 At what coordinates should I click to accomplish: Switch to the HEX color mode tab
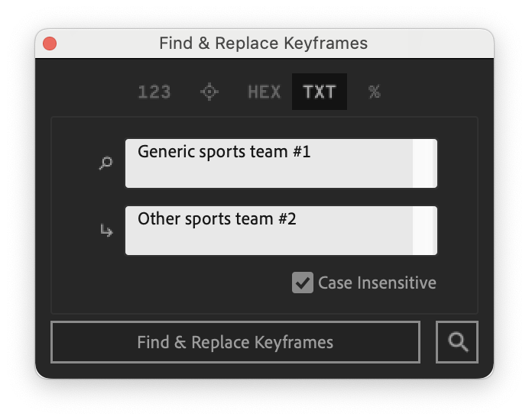[264, 92]
